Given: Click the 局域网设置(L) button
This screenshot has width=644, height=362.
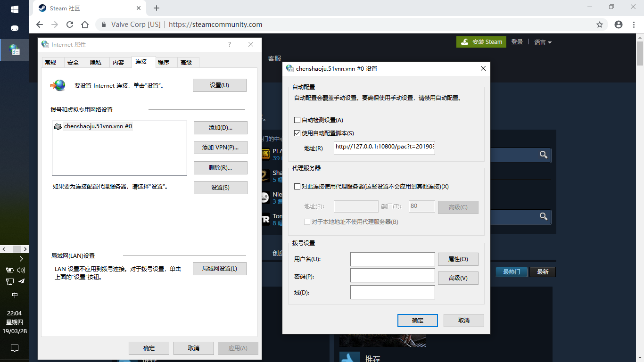Looking at the screenshot, I should [220, 268].
